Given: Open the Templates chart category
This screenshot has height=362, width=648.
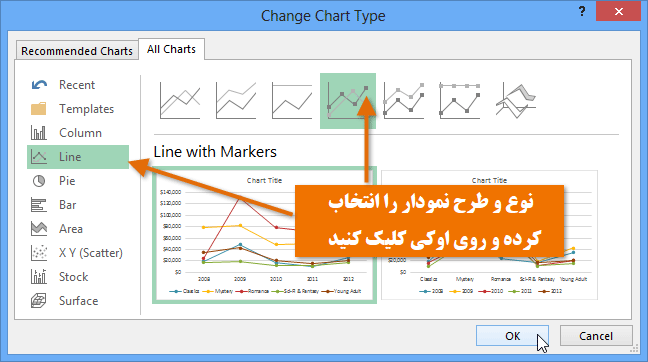Looking at the screenshot, I should [x=86, y=109].
